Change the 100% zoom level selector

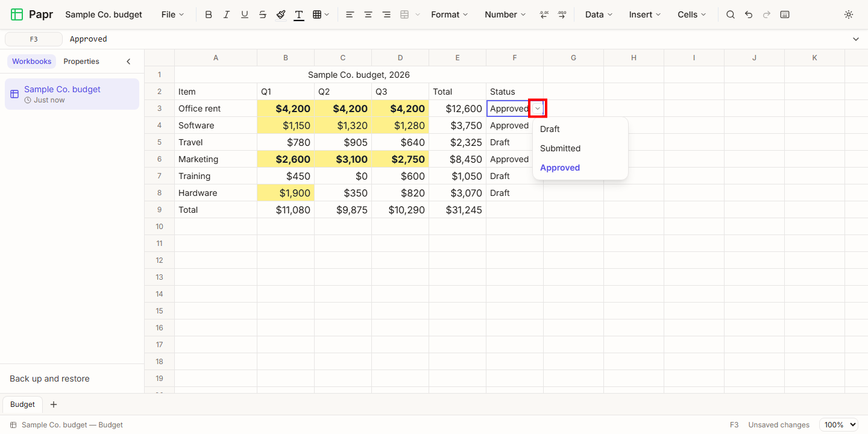838,425
